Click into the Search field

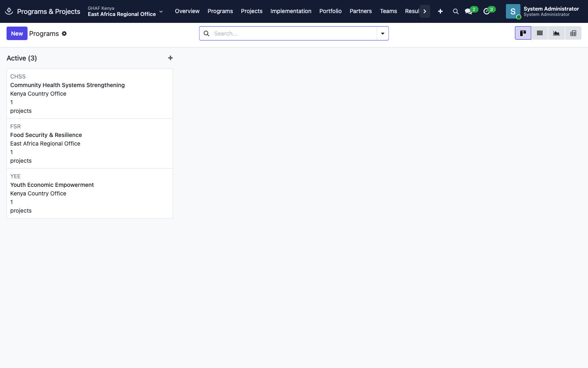pos(294,34)
